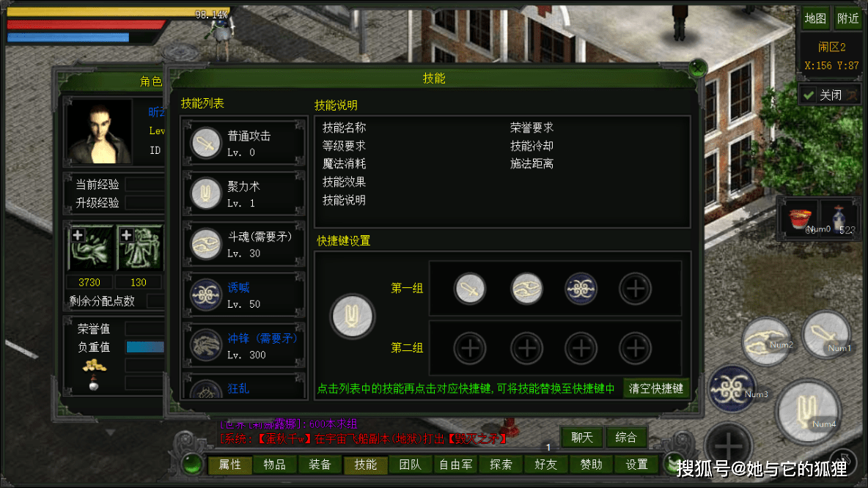Image resolution: width=868 pixels, height=488 pixels.
Task: Click the 98.14% experience percentage
Action: click(211, 15)
